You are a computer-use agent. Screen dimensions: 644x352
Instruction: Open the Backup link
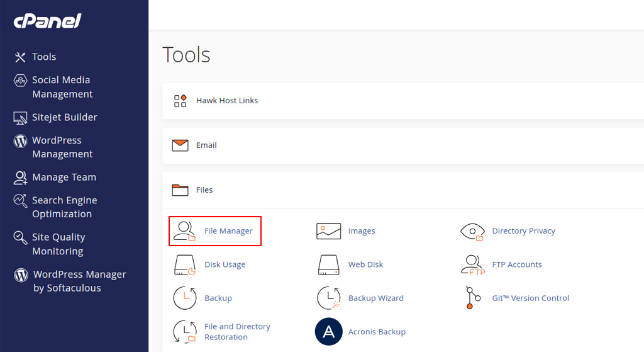pyautogui.click(x=218, y=298)
